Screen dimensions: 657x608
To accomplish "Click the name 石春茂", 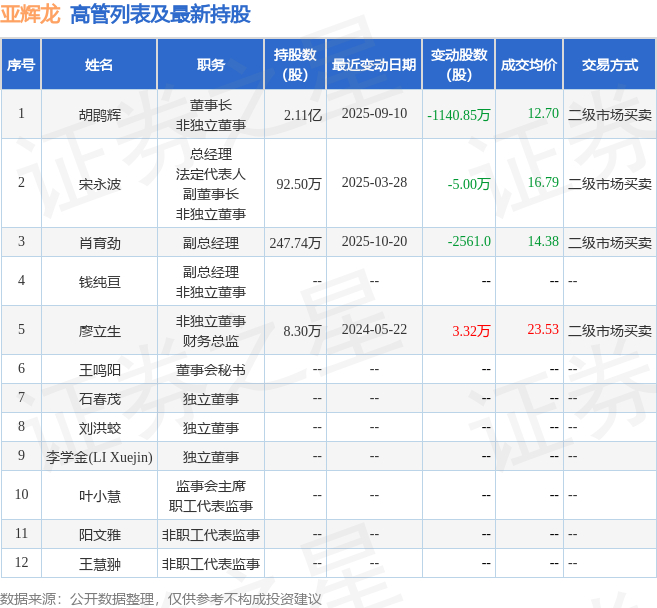I will click(x=100, y=399).
